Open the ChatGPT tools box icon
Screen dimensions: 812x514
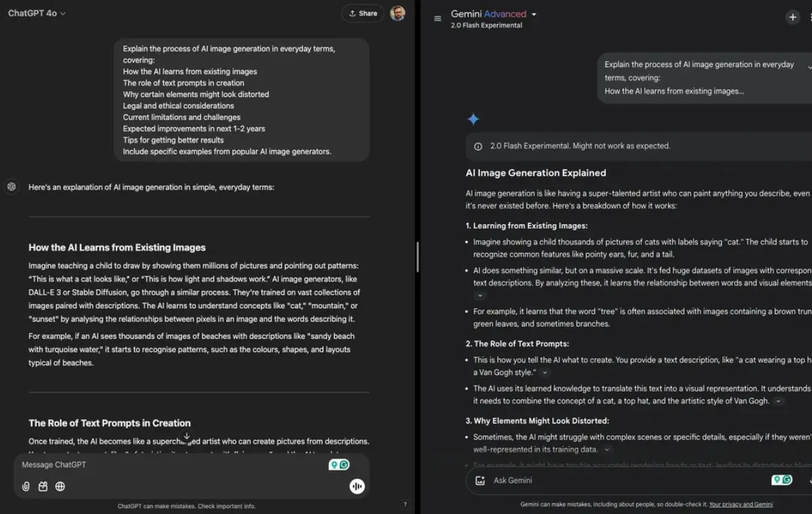(x=43, y=486)
